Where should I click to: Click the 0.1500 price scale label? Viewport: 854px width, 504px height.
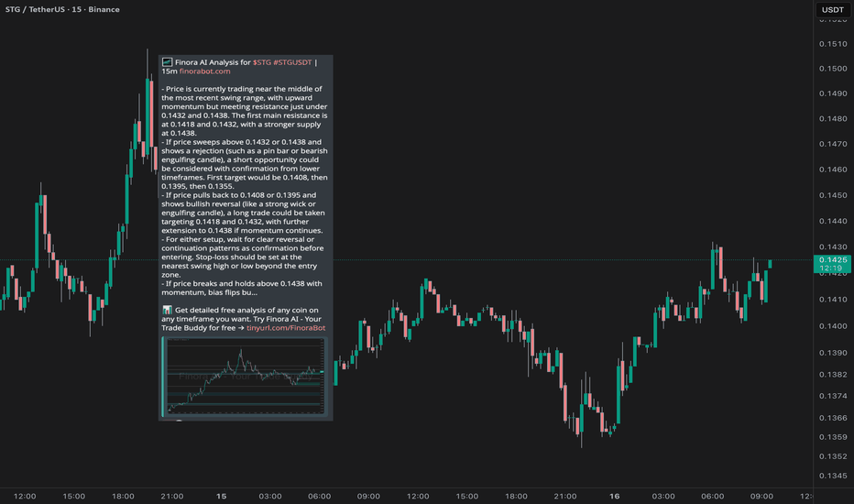(832, 68)
